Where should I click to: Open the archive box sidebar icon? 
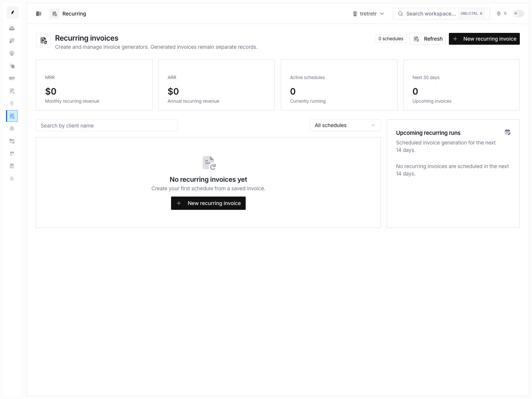(x=12, y=166)
